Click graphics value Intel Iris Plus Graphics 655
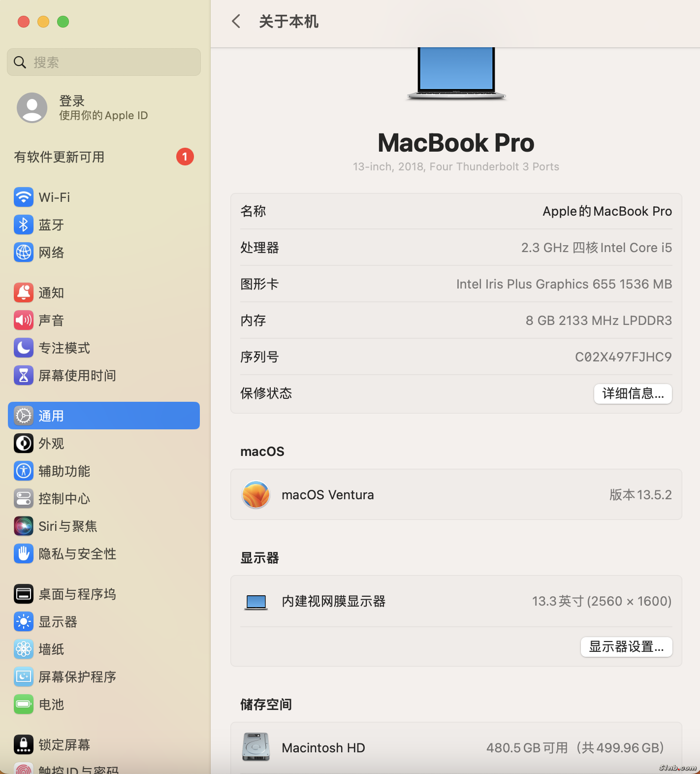This screenshot has height=774, width=700. (x=564, y=284)
